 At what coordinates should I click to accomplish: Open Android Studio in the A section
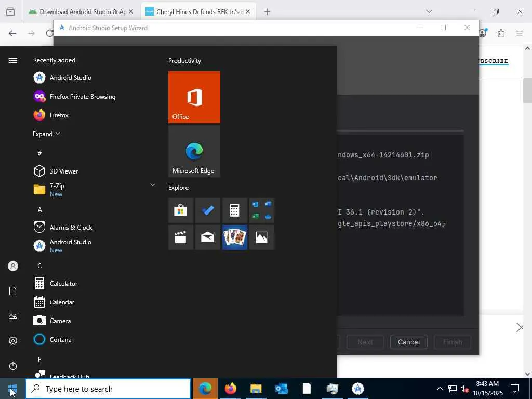point(94,246)
